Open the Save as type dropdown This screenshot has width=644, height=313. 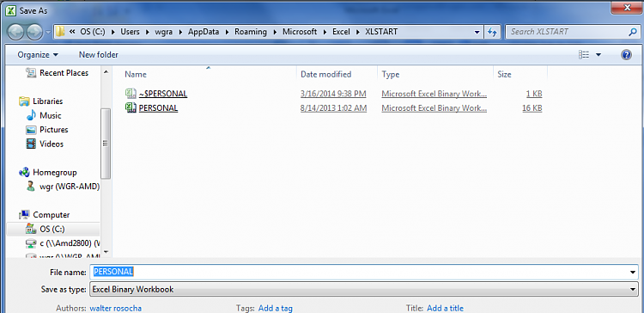coord(364,290)
